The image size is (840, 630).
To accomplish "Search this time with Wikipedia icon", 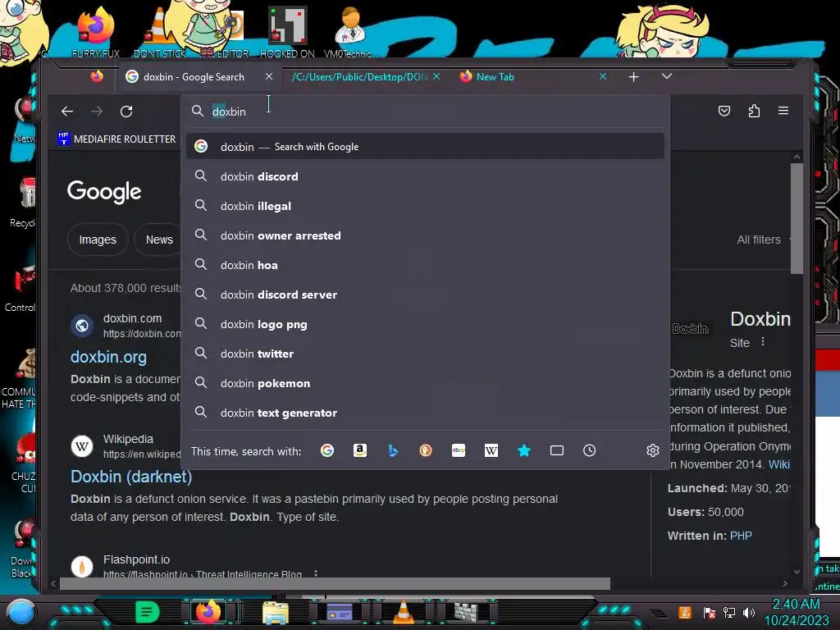I will (491, 450).
